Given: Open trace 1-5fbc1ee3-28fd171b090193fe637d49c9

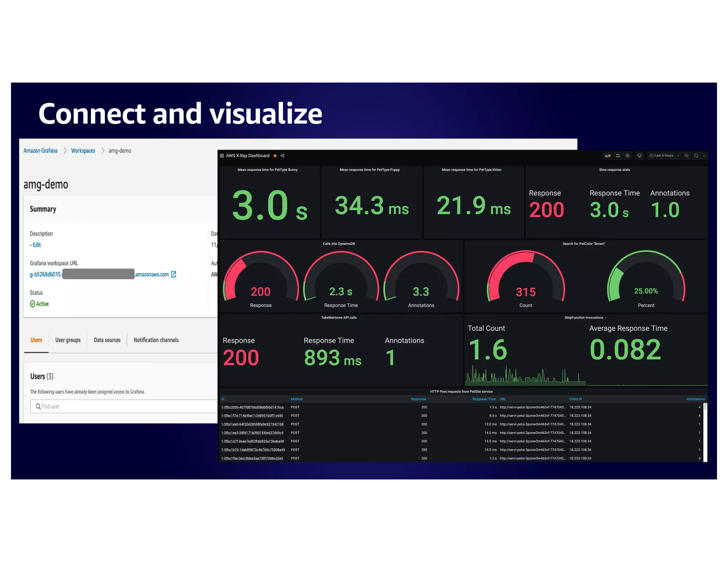Looking at the screenshot, I should click(252, 433).
